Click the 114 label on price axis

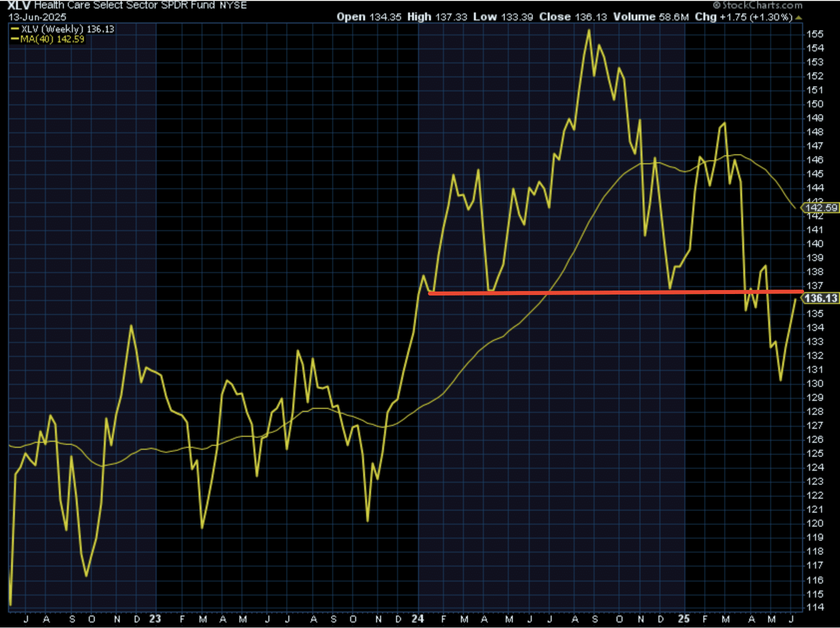click(815, 607)
